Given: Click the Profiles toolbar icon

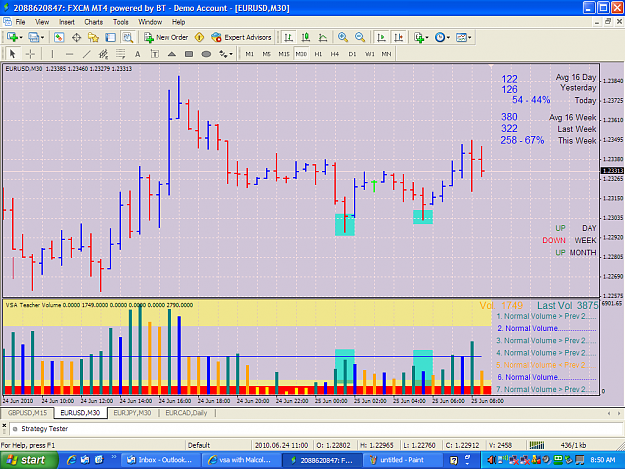Looking at the screenshot, I should click(x=33, y=37).
